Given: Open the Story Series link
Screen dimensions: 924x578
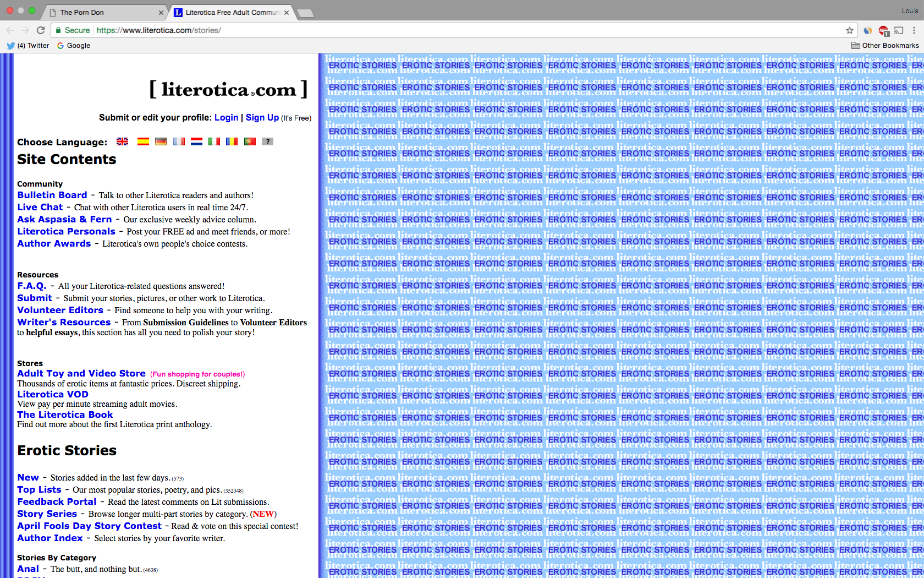Looking at the screenshot, I should click(47, 514).
